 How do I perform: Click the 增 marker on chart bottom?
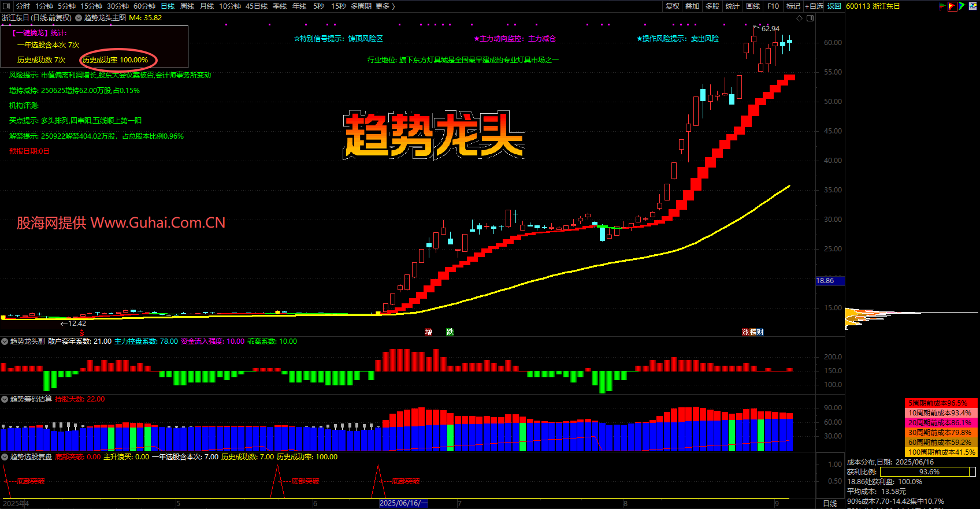tap(428, 332)
